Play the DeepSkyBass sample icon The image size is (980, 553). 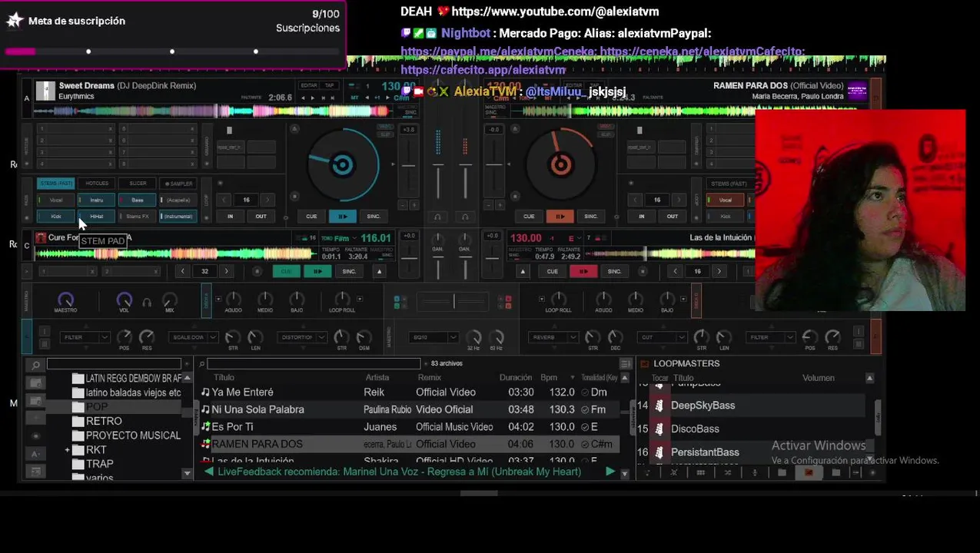659,406
